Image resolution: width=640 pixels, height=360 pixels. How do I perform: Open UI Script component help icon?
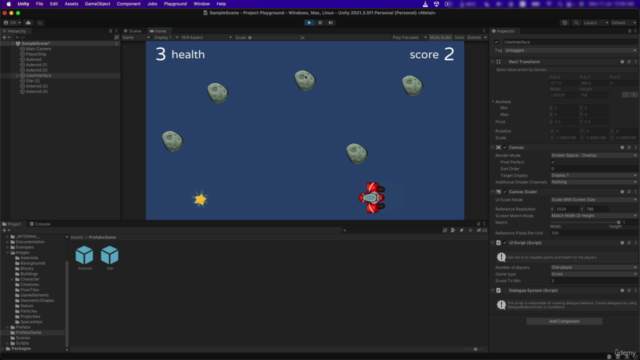pyautogui.click(x=622, y=243)
